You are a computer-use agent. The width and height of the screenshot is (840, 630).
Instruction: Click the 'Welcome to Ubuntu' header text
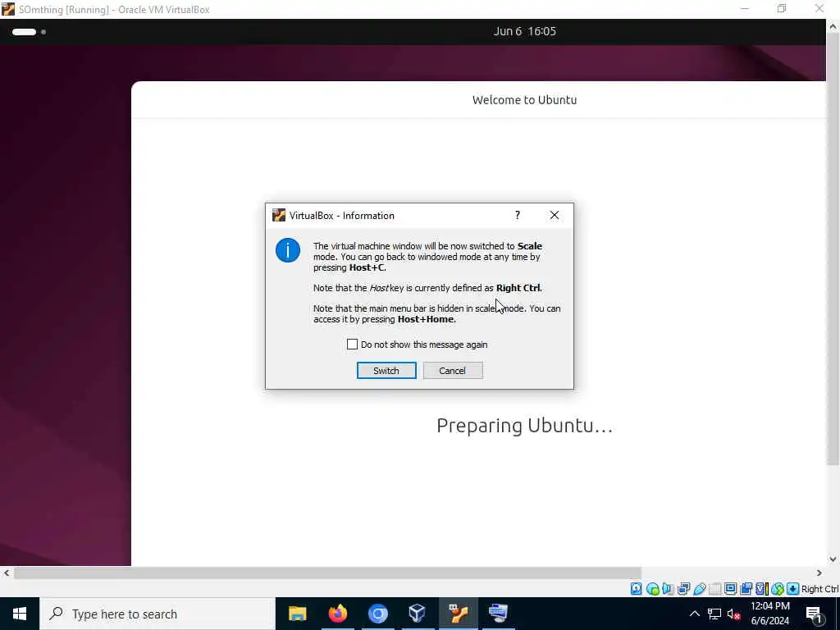[x=524, y=100]
